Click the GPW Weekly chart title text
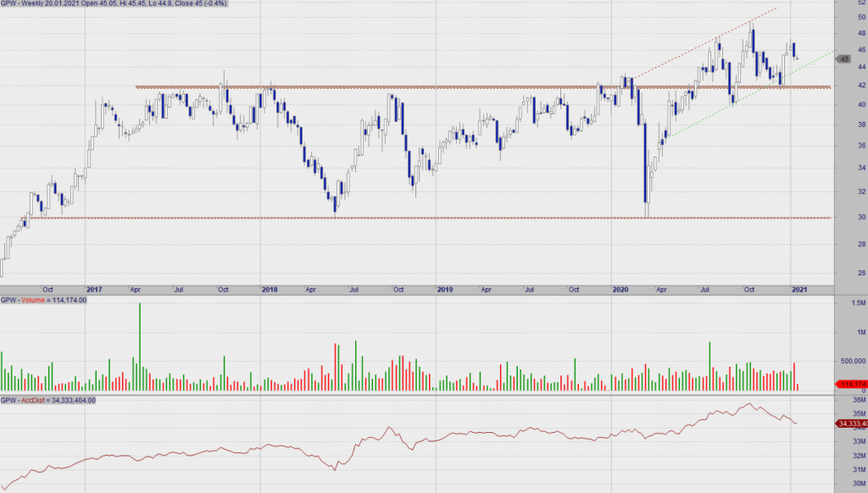 tap(102, 5)
